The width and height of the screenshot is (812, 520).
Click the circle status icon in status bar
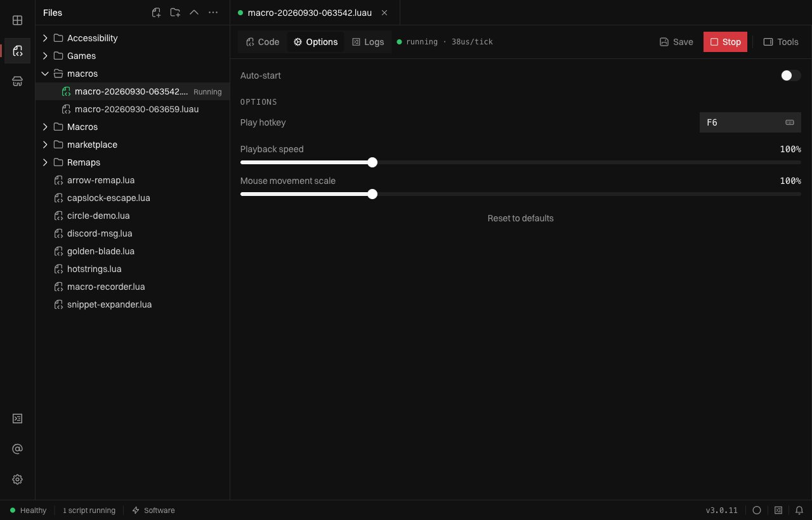pyautogui.click(x=757, y=510)
